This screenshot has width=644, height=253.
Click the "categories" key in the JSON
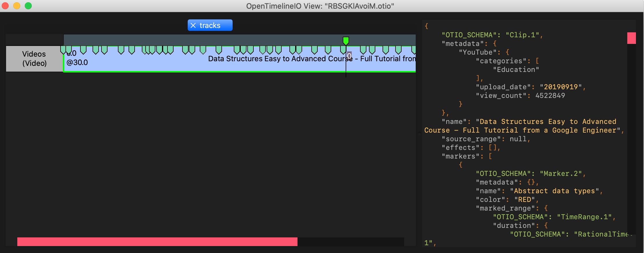(x=501, y=61)
